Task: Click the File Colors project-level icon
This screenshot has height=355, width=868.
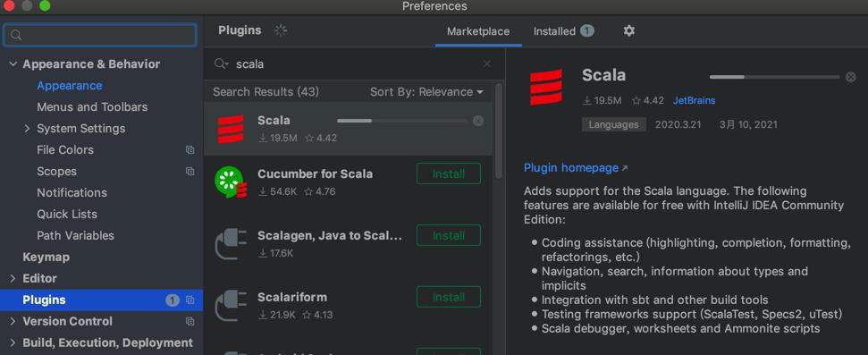Action: point(190,150)
